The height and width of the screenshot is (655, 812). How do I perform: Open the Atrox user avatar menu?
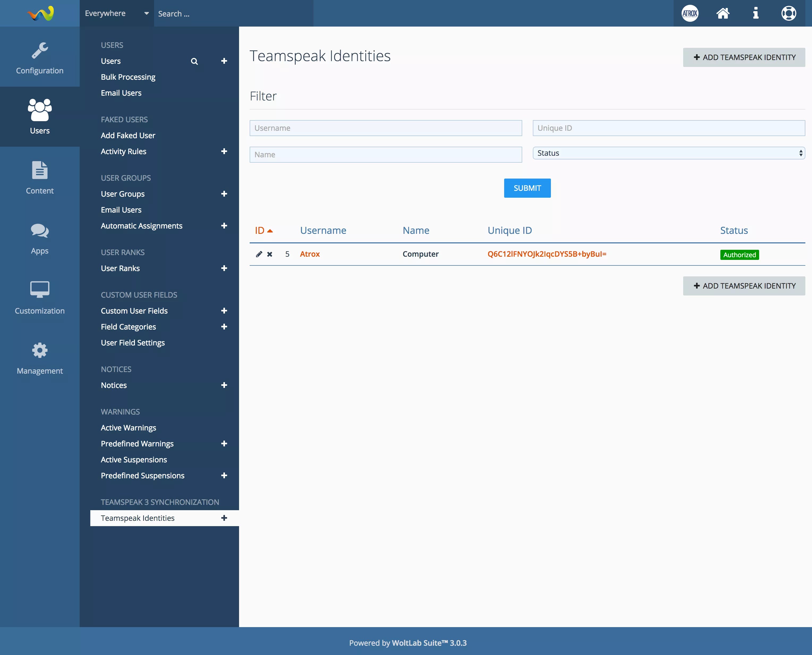pos(690,13)
